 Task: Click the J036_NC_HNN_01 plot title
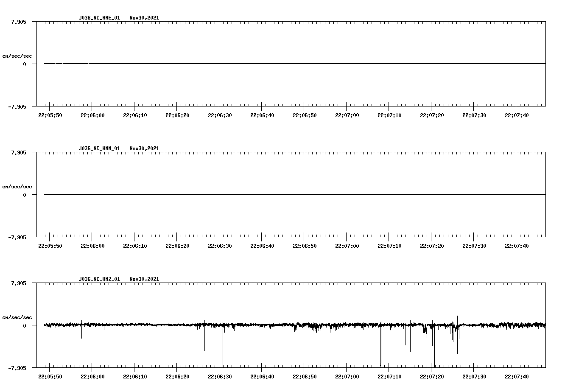99,148
